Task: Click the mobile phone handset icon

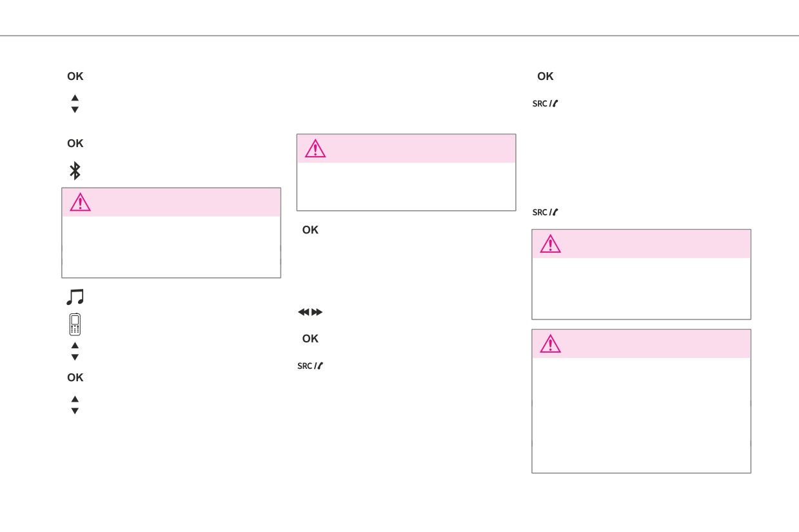Action: (75, 324)
